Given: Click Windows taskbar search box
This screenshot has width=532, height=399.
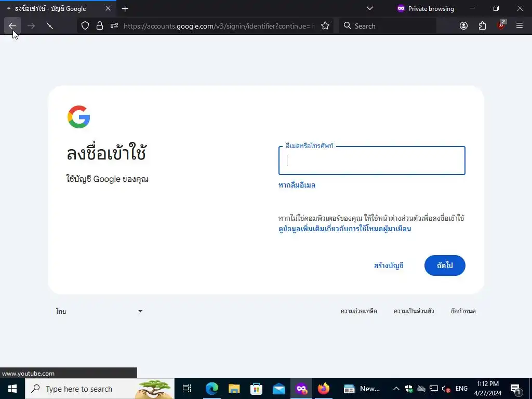Looking at the screenshot, I should (100, 389).
